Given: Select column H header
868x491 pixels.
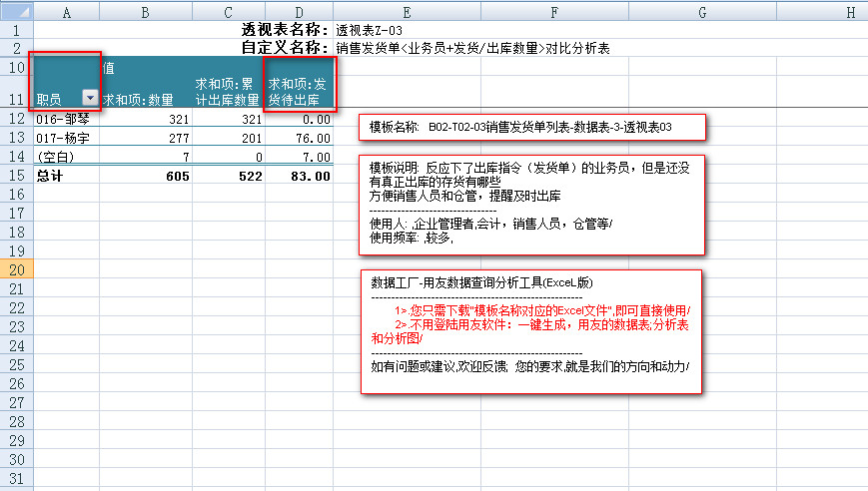Looking at the screenshot, I should (849, 11).
